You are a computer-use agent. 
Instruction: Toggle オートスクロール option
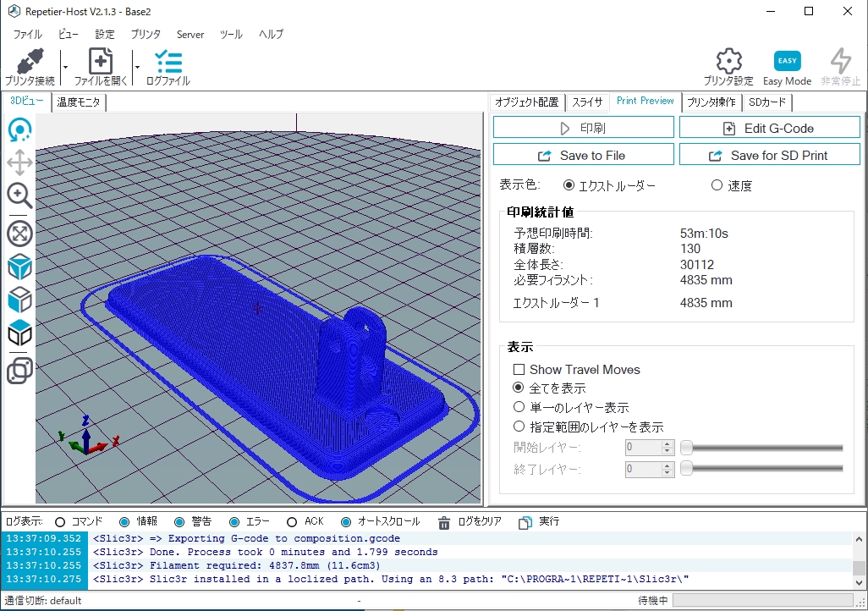346,522
